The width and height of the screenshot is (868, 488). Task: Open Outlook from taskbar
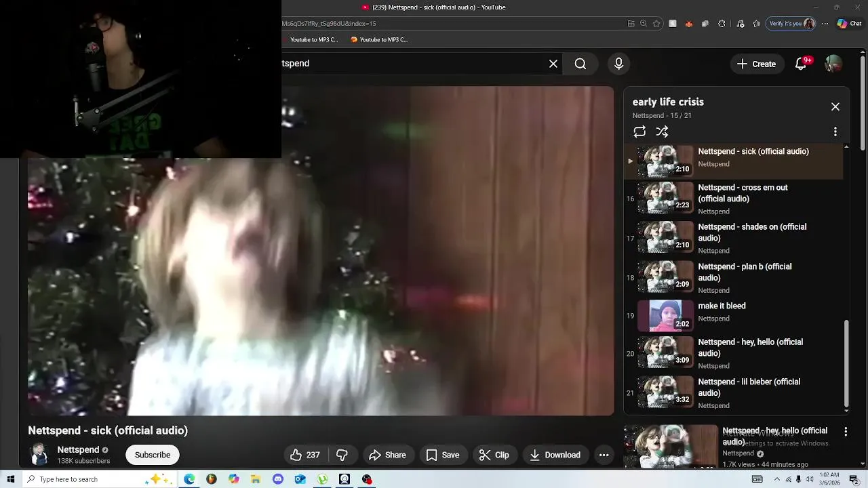pyautogui.click(x=300, y=479)
